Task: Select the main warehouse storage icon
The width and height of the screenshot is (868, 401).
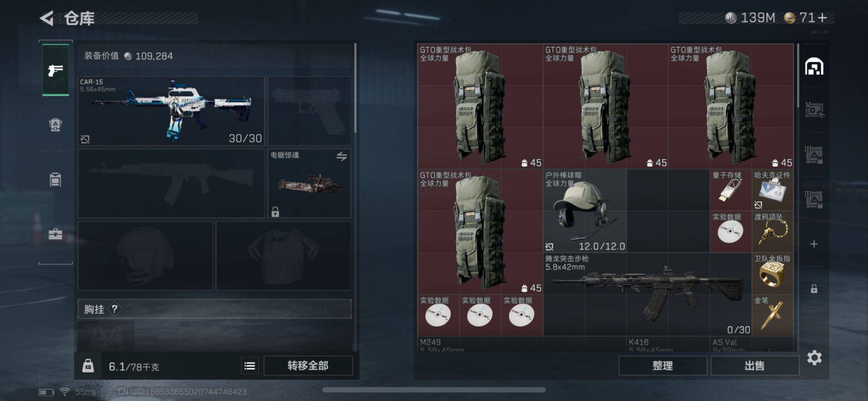Action: 814,67
